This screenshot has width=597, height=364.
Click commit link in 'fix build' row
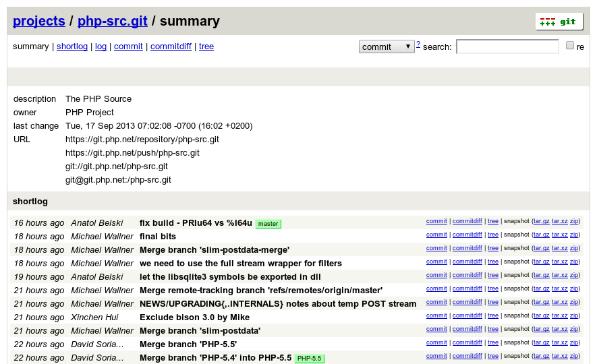coord(436,221)
